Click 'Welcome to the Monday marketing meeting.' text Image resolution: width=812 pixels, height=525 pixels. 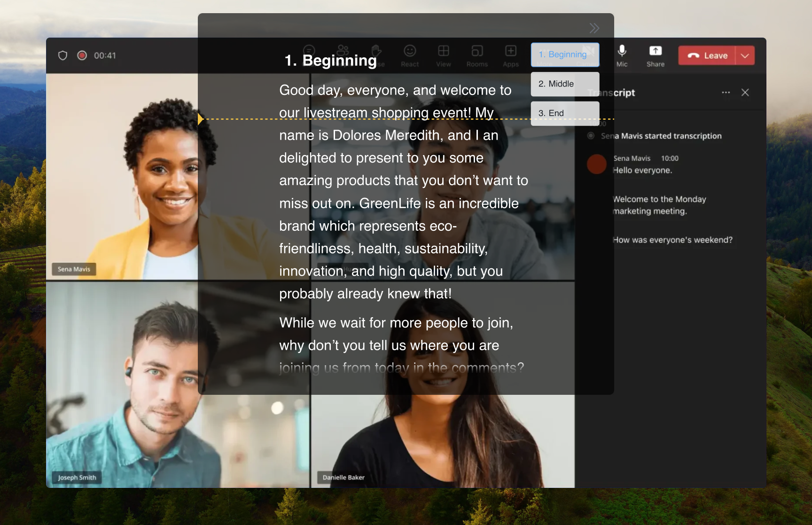[x=659, y=205]
